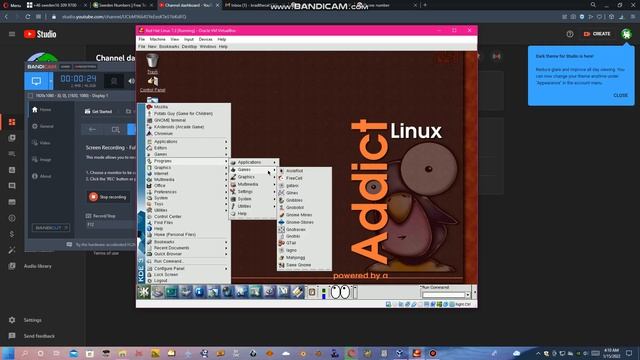The width and height of the screenshot is (640, 360).
Task: Expand Recent Documents in KDE menu
Action: [187, 248]
